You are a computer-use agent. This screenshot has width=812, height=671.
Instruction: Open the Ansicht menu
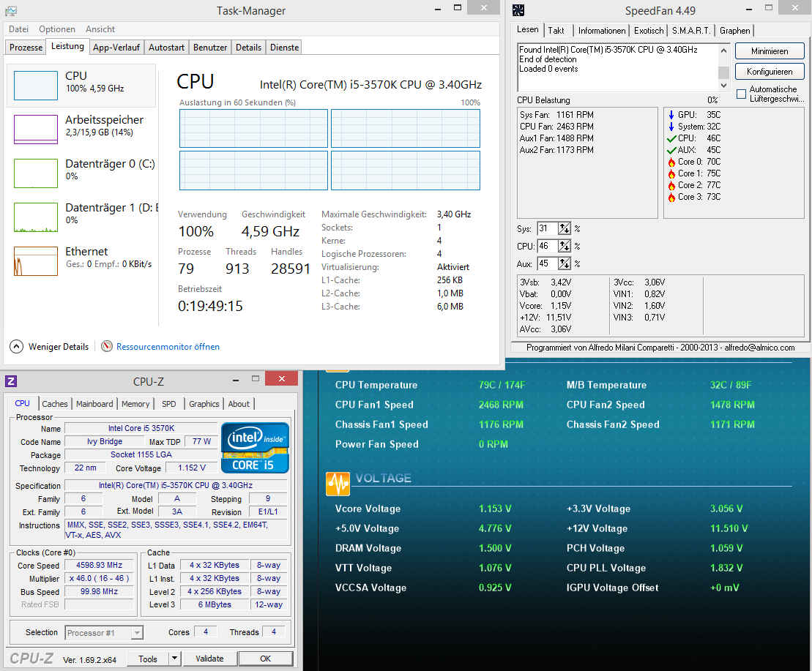(x=100, y=29)
